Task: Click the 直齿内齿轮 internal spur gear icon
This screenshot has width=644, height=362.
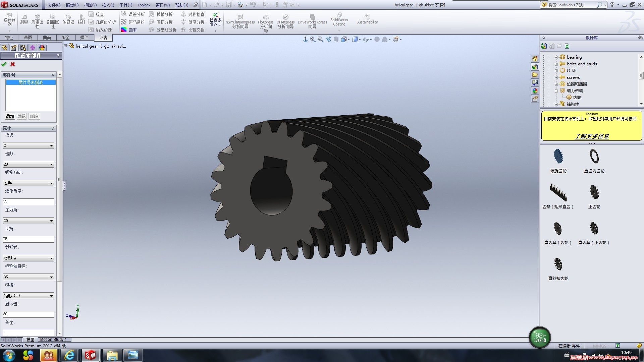Action: point(594,157)
